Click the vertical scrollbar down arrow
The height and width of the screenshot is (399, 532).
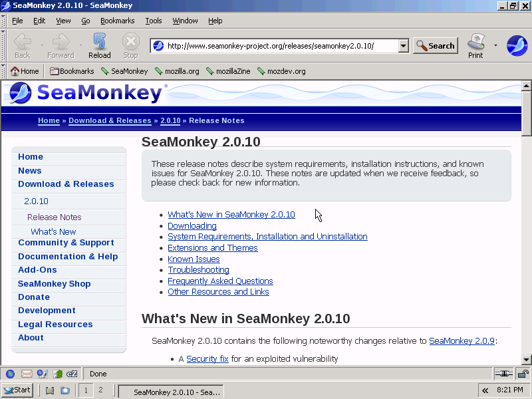coord(526,359)
